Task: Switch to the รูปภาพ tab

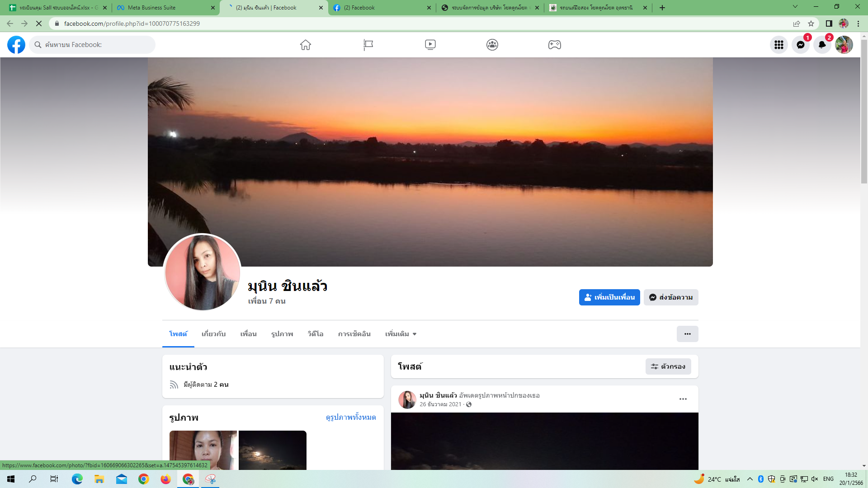Action: (x=282, y=334)
